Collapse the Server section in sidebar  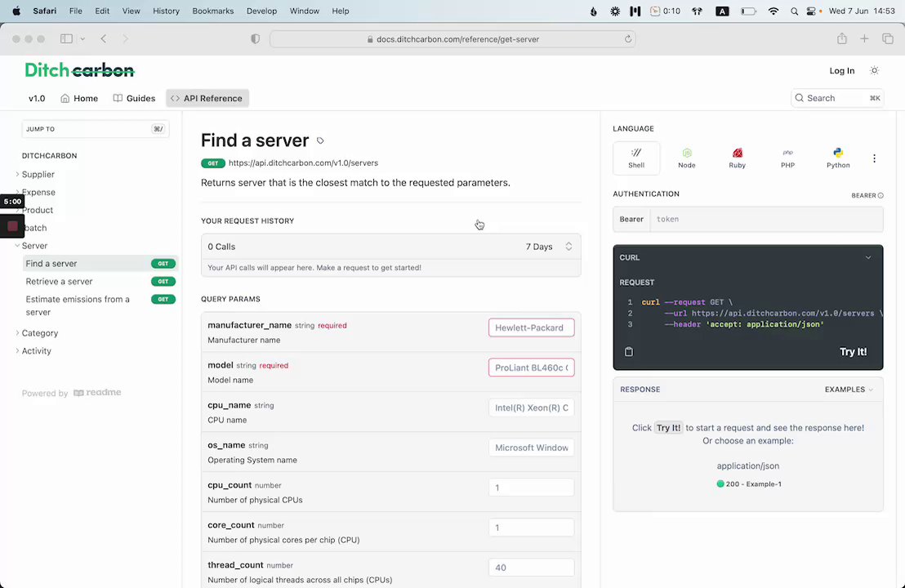point(17,245)
